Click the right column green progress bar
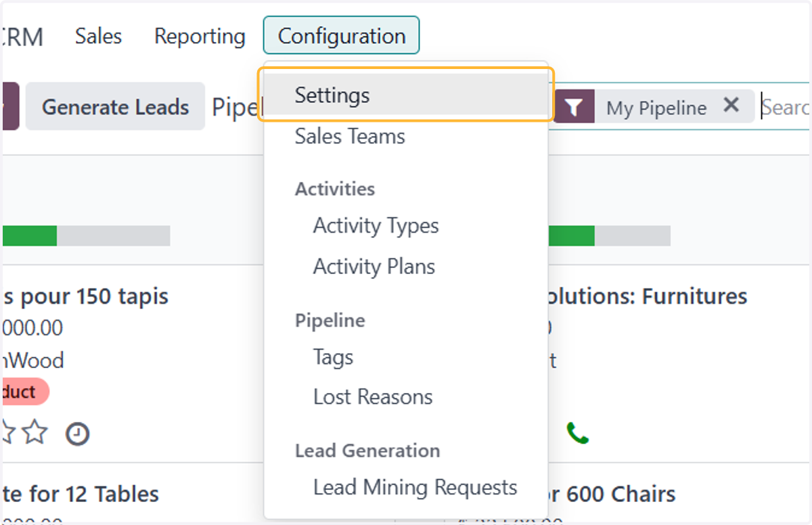This screenshot has width=812, height=525. click(572, 235)
